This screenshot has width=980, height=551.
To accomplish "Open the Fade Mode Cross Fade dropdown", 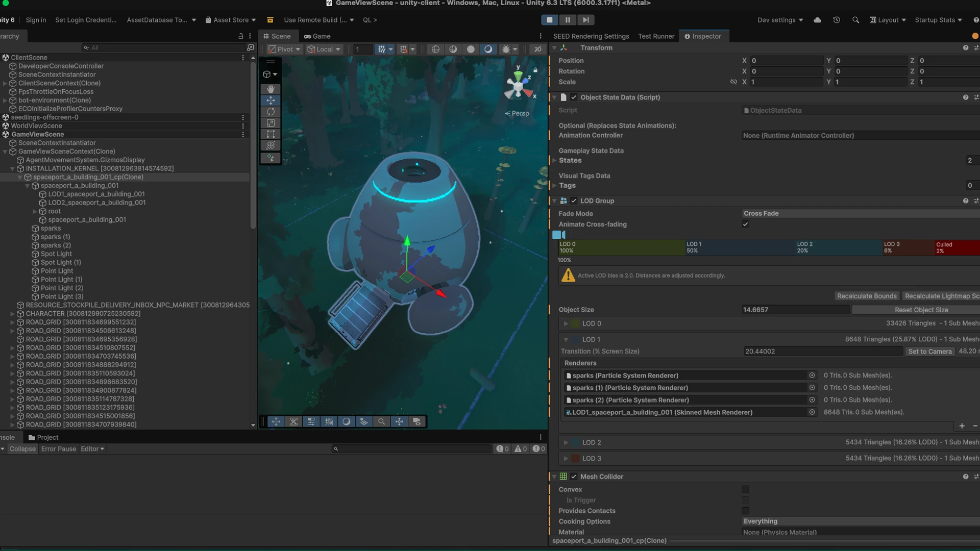I will (x=861, y=213).
